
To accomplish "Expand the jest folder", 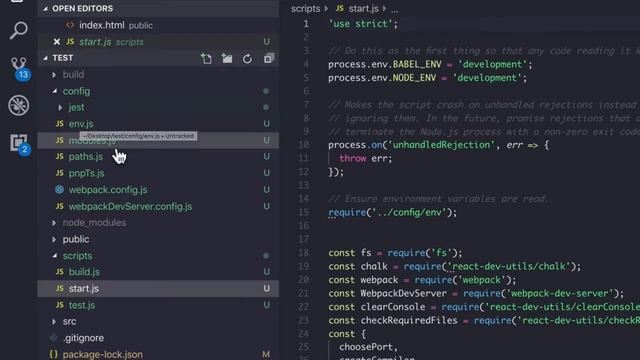I will [60, 107].
